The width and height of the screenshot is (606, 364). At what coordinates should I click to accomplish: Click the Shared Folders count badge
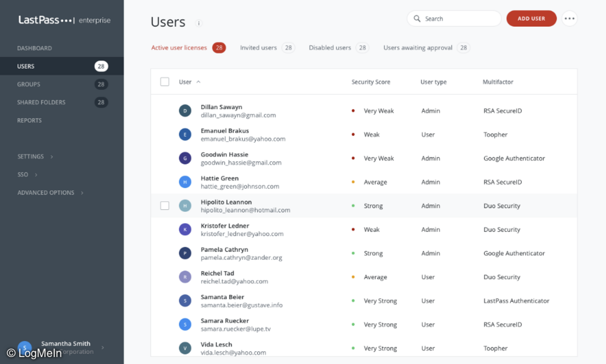101,103
